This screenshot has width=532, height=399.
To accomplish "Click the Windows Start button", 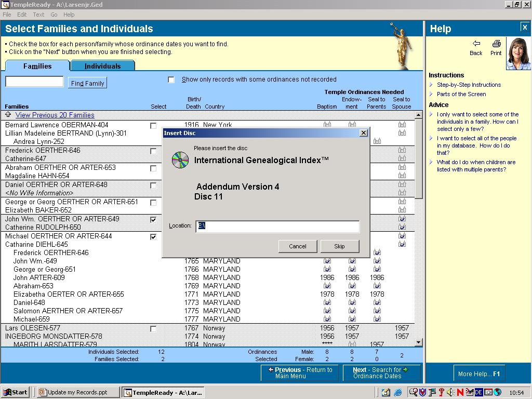I will (15, 392).
